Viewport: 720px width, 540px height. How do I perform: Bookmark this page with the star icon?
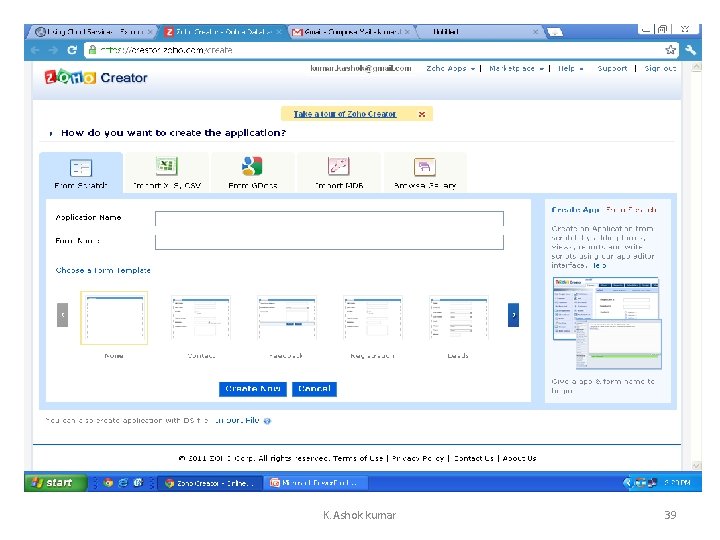coord(670,50)
